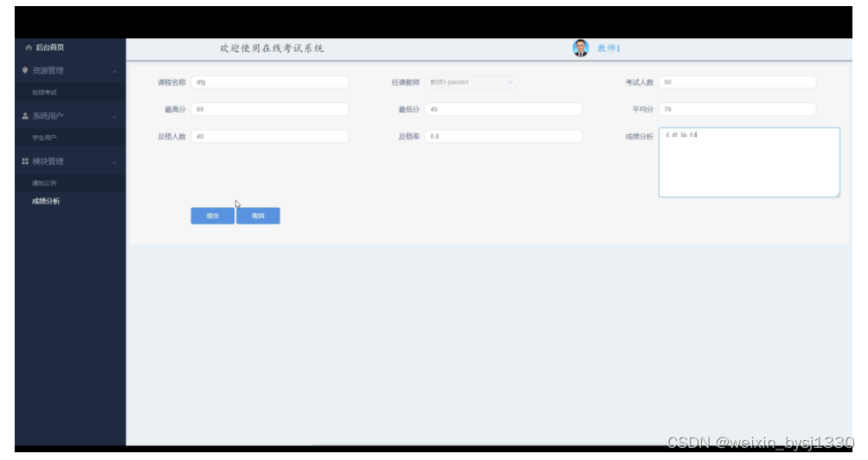Click the 教师1 username link
Screen dimensions: 868x460
pyautogui.click(x=608, y=49)
